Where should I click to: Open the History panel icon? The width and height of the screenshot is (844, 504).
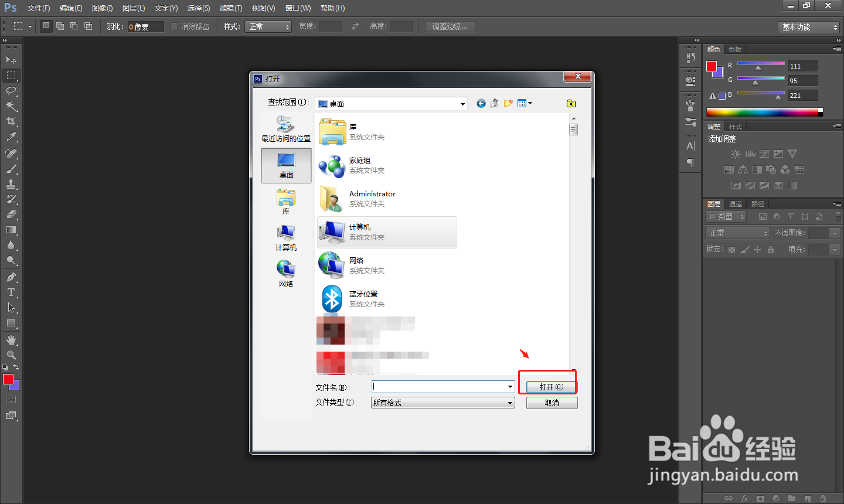pos(690,57)
